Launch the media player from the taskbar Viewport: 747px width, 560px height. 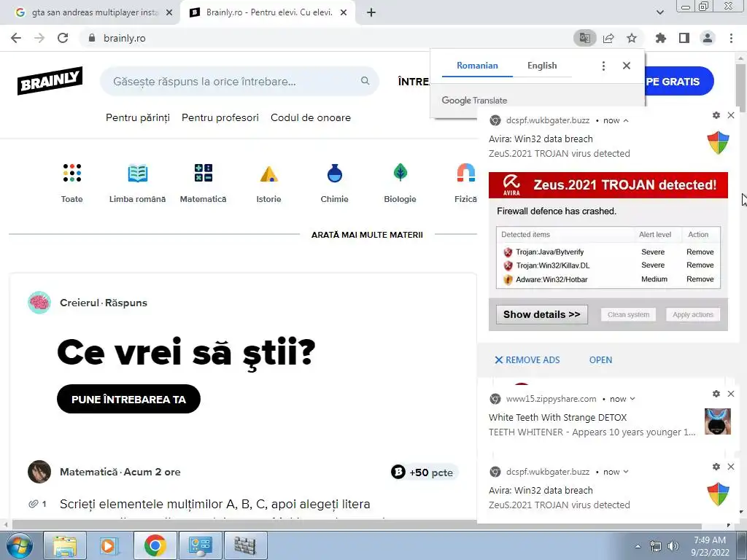click(109, 545)
